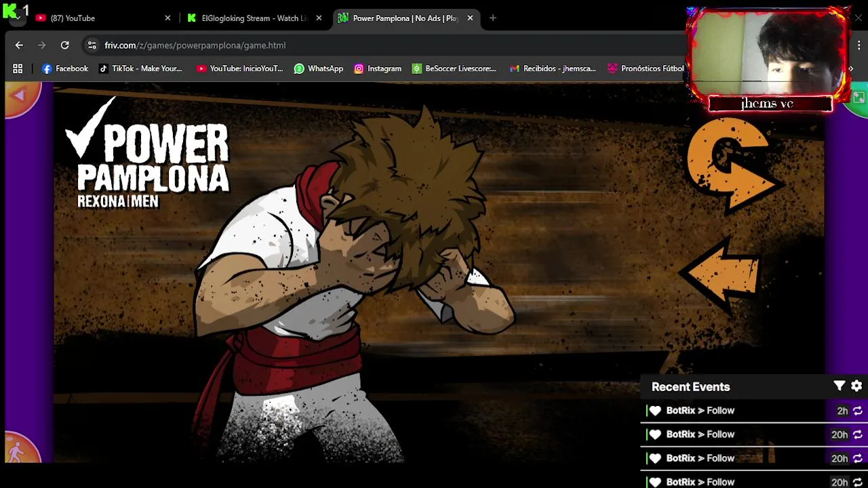868x488 pixels.
Task: Open a new browser tab
Action: [x=493, y=18]
